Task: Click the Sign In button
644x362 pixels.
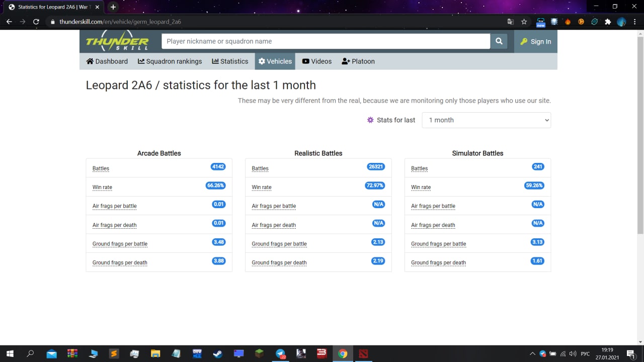Action: (536, 42)
